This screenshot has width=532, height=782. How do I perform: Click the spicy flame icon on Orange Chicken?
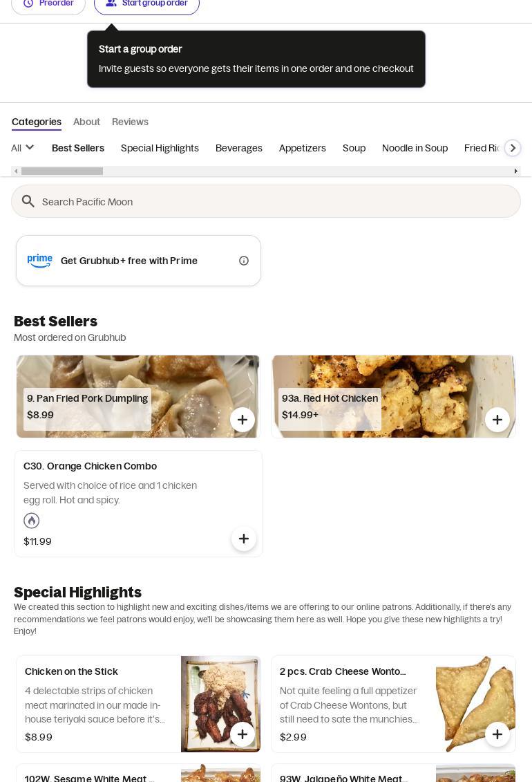(x=31, y=521)
